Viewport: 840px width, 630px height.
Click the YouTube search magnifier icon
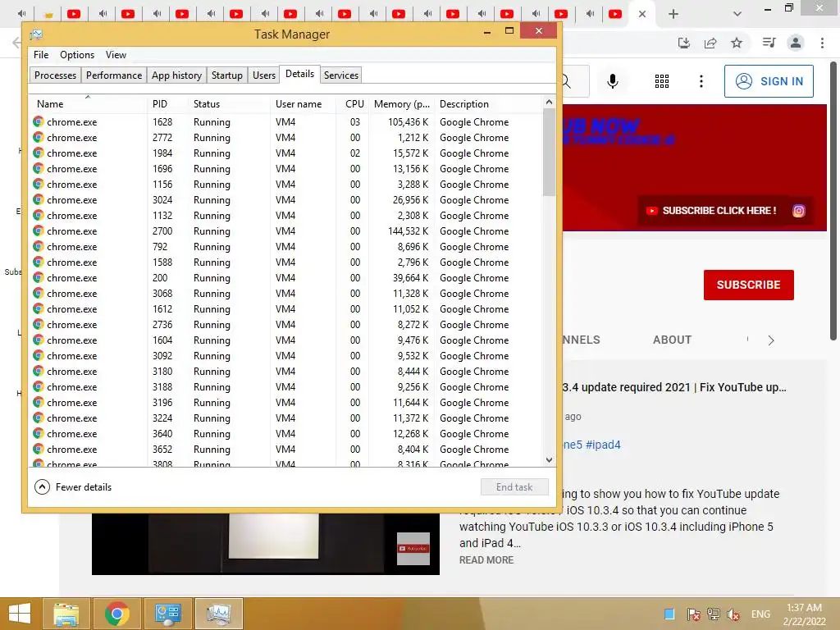[x=566, y=81]
